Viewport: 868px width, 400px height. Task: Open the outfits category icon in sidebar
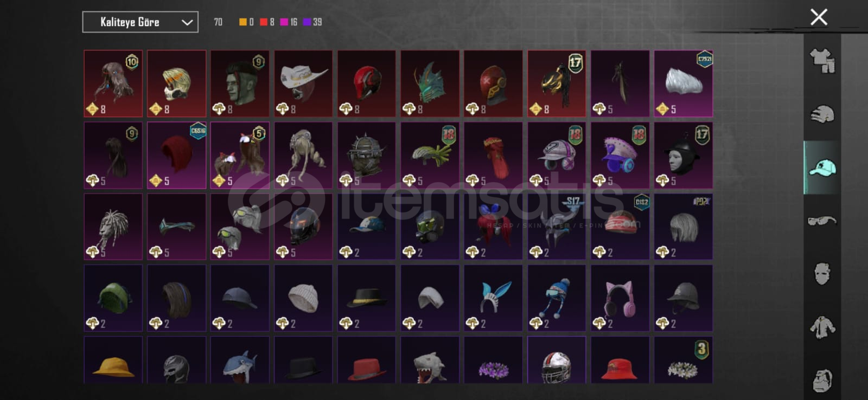822,61
